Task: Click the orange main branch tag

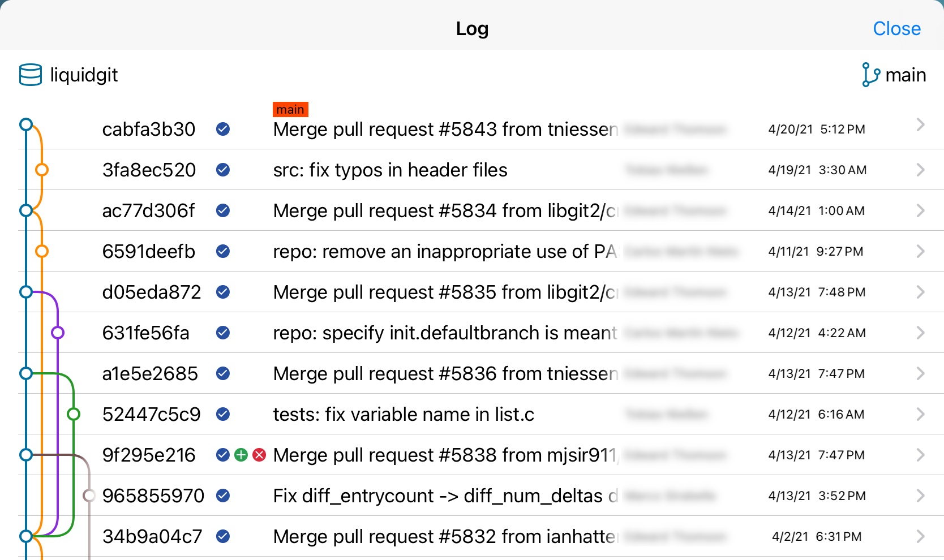Action: tap(290, 109)
